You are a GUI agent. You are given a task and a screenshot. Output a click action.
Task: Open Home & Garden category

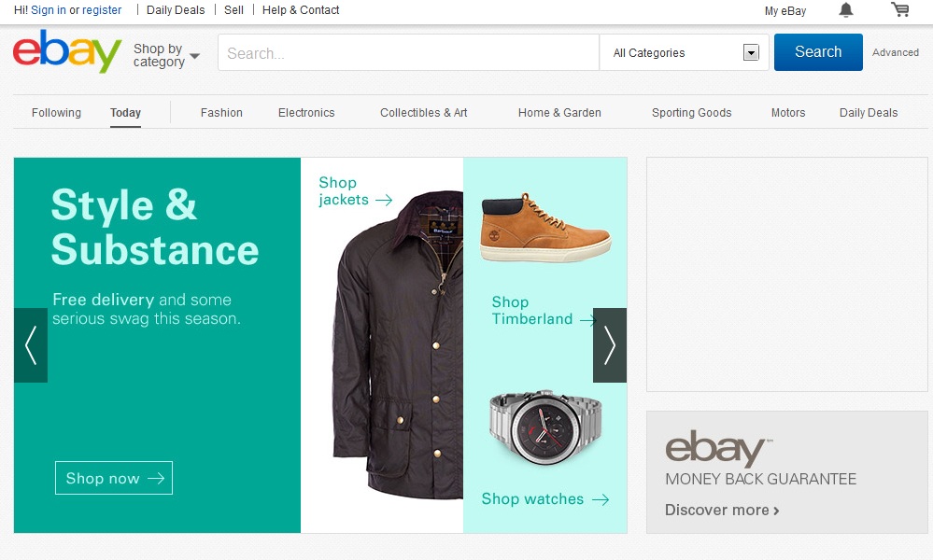coord(559,112)
